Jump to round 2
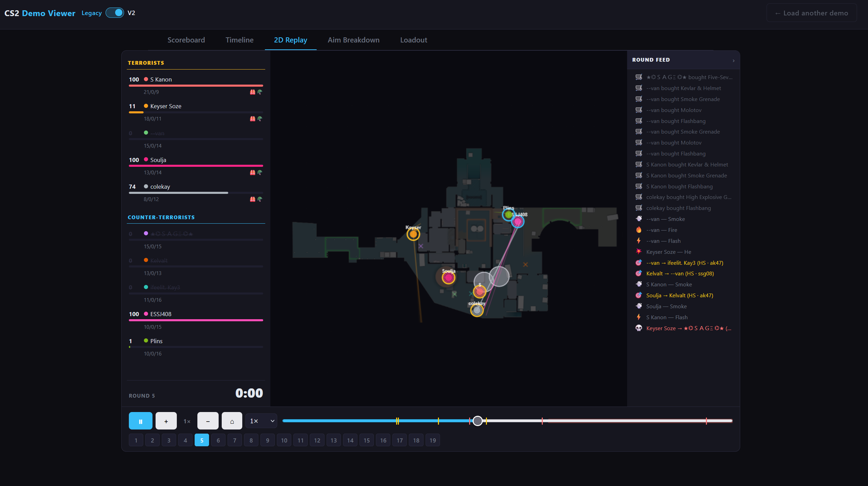Screen dimensions: 868x486 [x=152, y=440]
